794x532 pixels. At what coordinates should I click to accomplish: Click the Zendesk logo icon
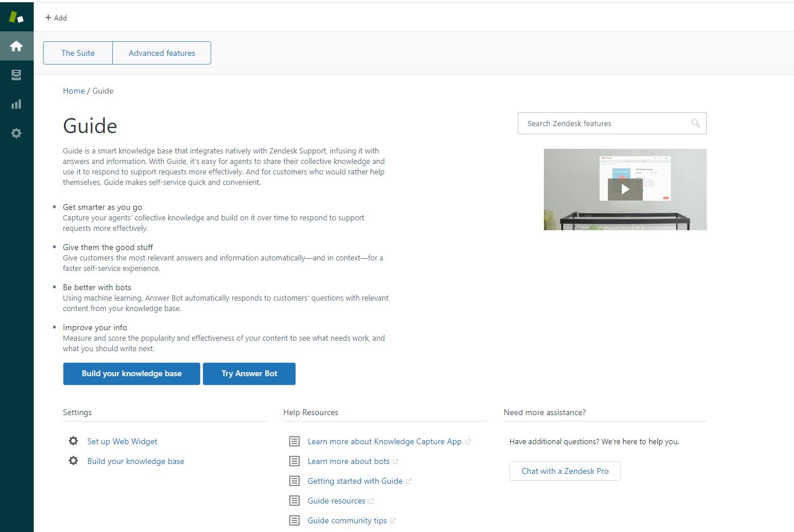click(x=16, y=17)
